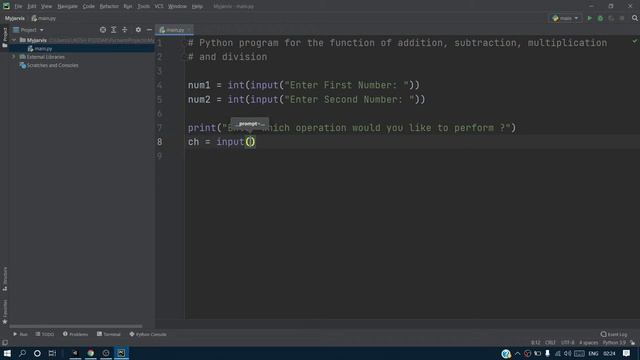Image resolution: width=640 pixels, height=360 pixels.
Task: Open the Problems tool window
Action: pos(75,334)
